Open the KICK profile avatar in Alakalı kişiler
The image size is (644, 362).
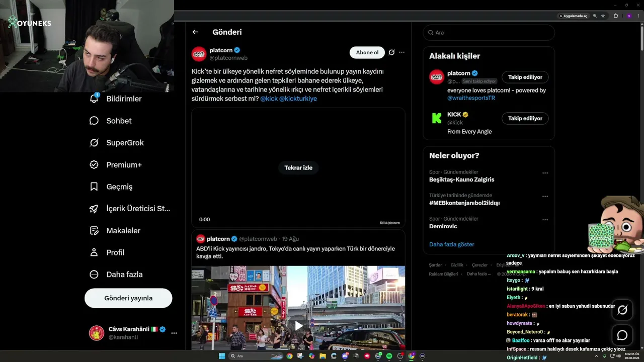[436, 119]
